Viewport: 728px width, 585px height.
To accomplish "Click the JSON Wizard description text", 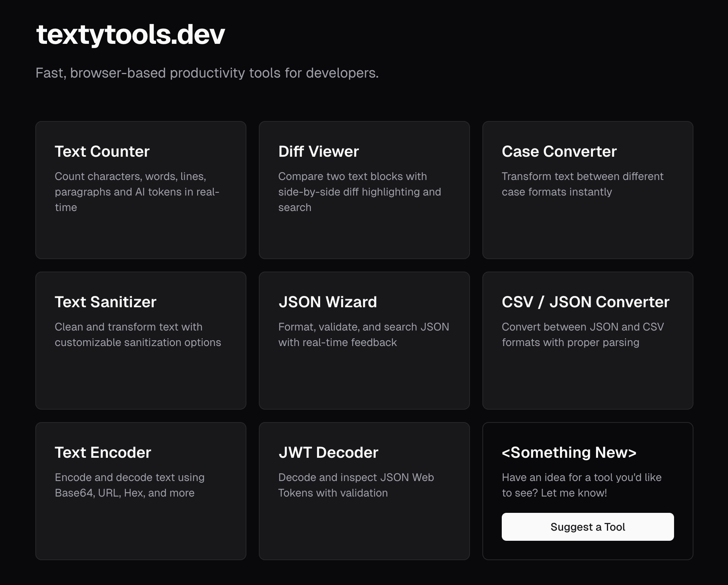I will 364,334.
